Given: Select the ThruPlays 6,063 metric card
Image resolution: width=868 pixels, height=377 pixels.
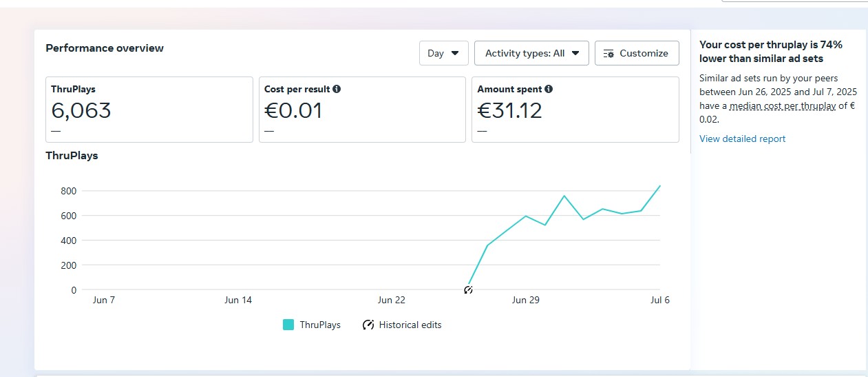Looking at the screenshot, I should [149, 110].
